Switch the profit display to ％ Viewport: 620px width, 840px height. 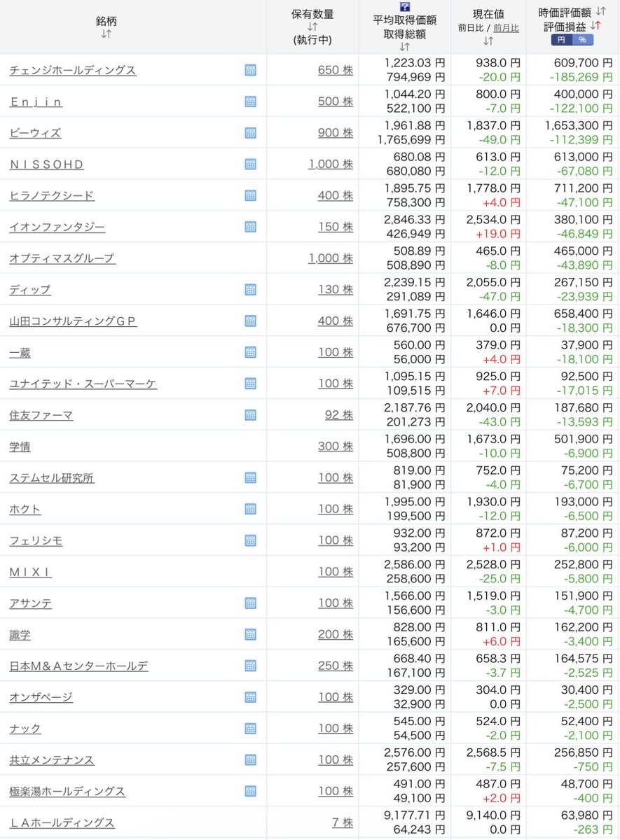click(x=581, y=40)
